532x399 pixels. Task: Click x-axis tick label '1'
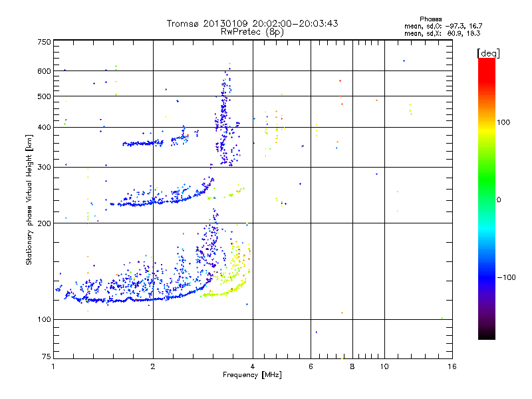point(53,366)
